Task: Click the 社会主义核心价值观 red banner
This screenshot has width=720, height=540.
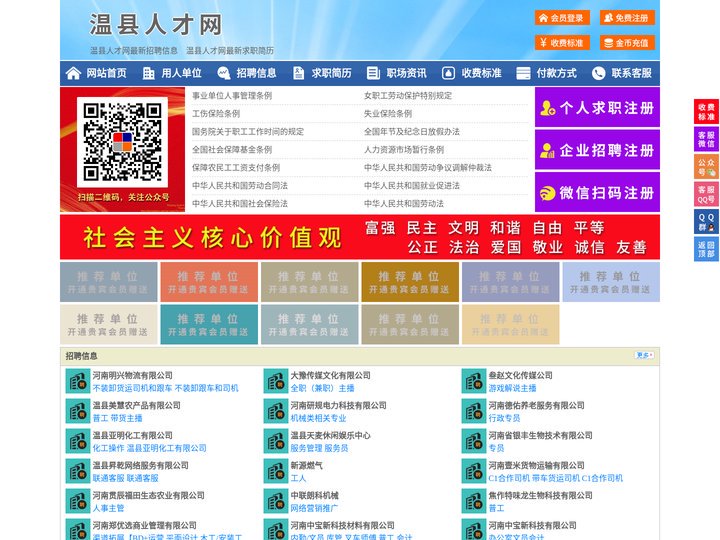Action: pyautogui.click(x=360, y=237)
